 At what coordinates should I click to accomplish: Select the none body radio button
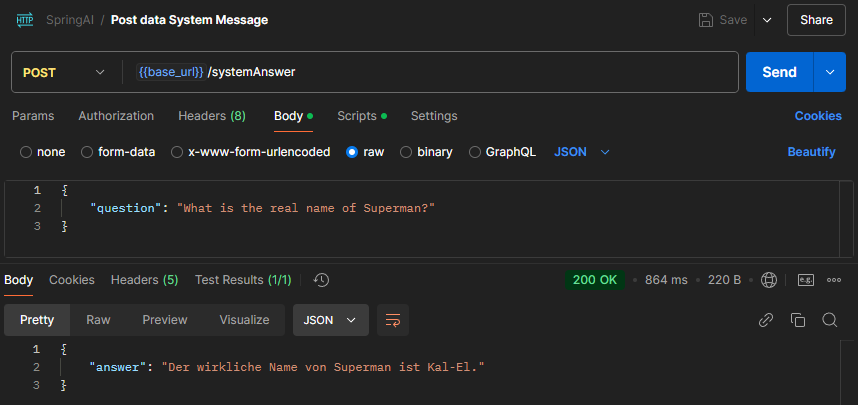[x=26, y=152]
